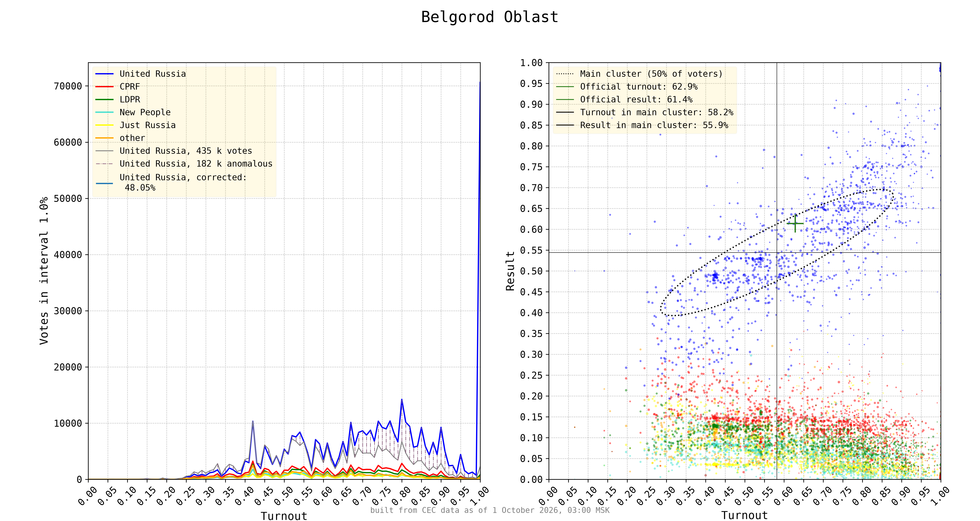Click the blue United Russia legend line swatch
Screen dimensions: 980x521
[104, 74]
